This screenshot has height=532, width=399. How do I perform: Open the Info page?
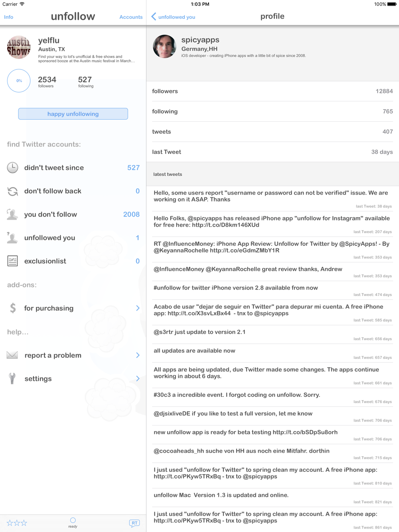point(9,17)
